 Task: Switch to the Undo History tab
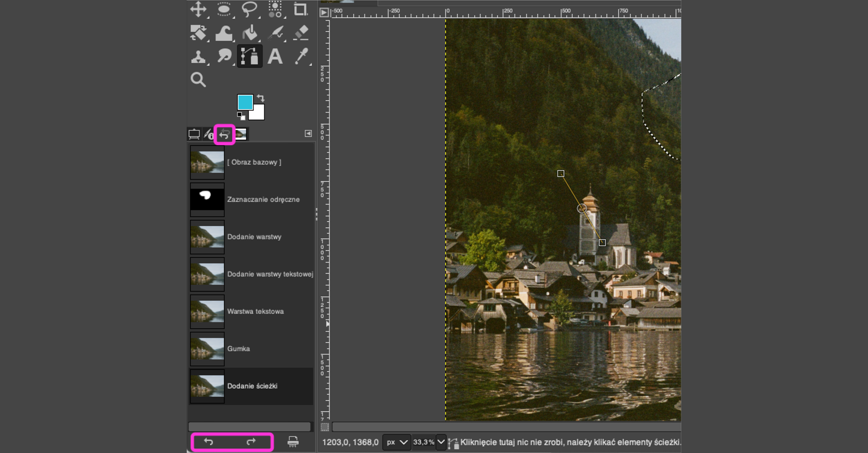(224, 135)
